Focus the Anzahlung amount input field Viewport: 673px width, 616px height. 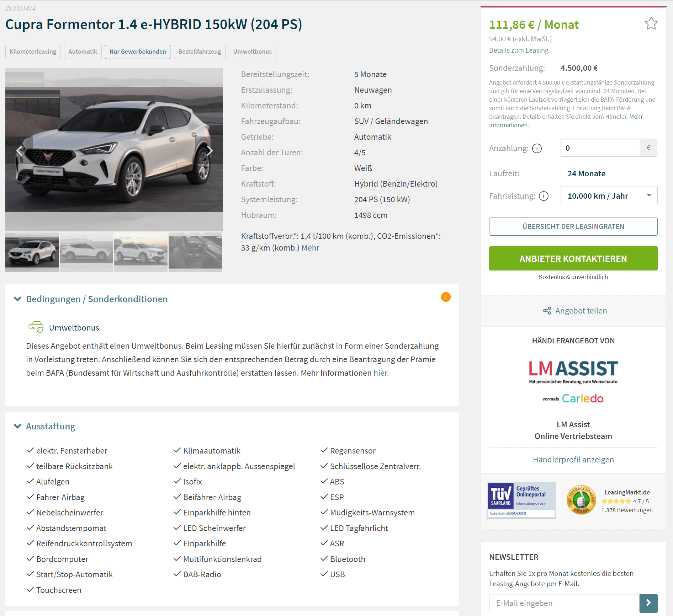tap(600, 148)
